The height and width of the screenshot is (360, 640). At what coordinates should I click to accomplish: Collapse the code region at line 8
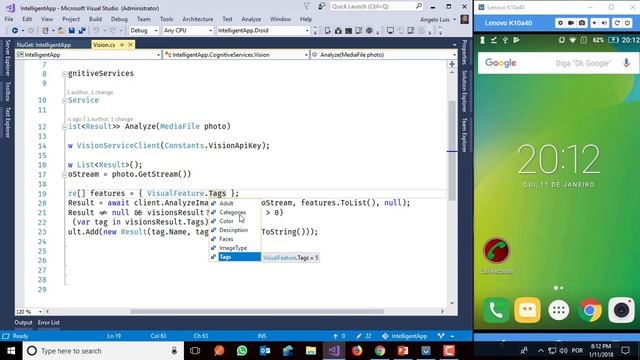(64, 74)
